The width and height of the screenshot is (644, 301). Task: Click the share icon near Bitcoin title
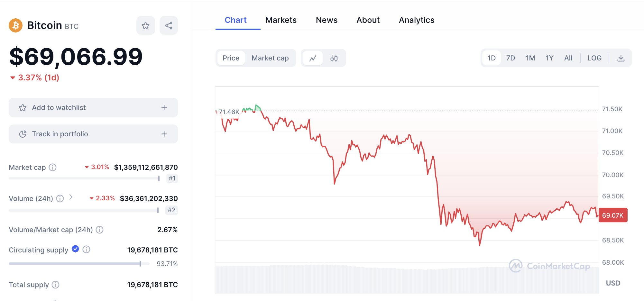click(169, 26)
